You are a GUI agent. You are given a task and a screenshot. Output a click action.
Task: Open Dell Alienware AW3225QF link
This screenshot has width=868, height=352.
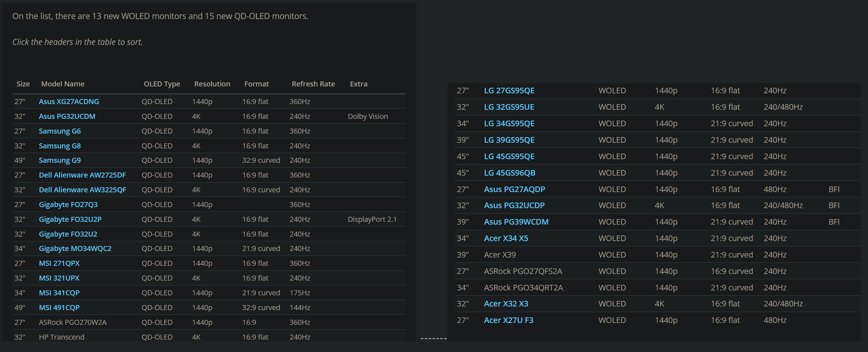(x=82, y=190)
